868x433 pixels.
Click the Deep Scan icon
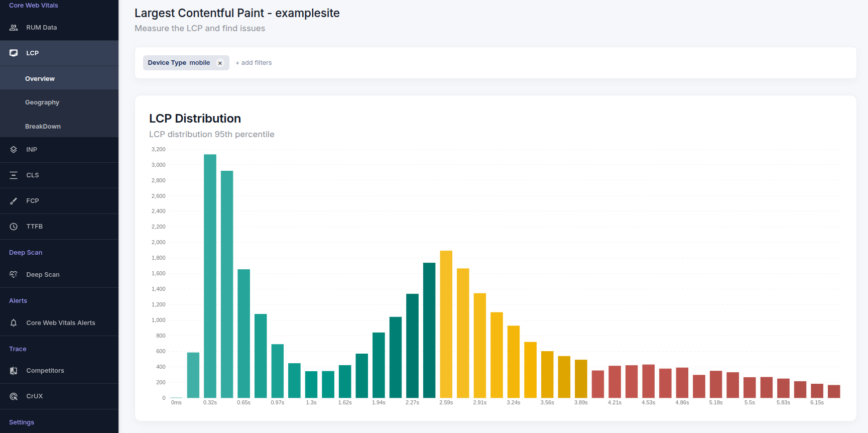(14, 274)
